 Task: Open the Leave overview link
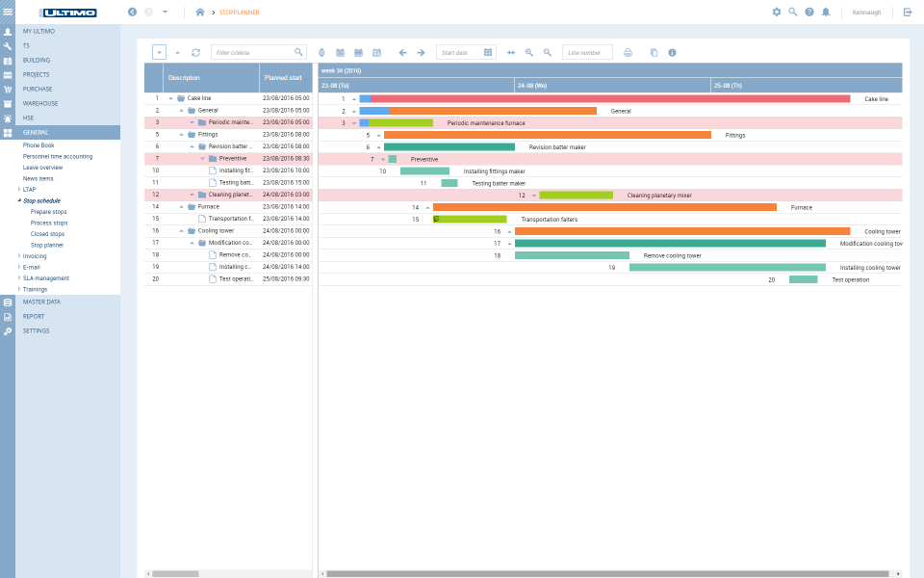pos(42,167)
